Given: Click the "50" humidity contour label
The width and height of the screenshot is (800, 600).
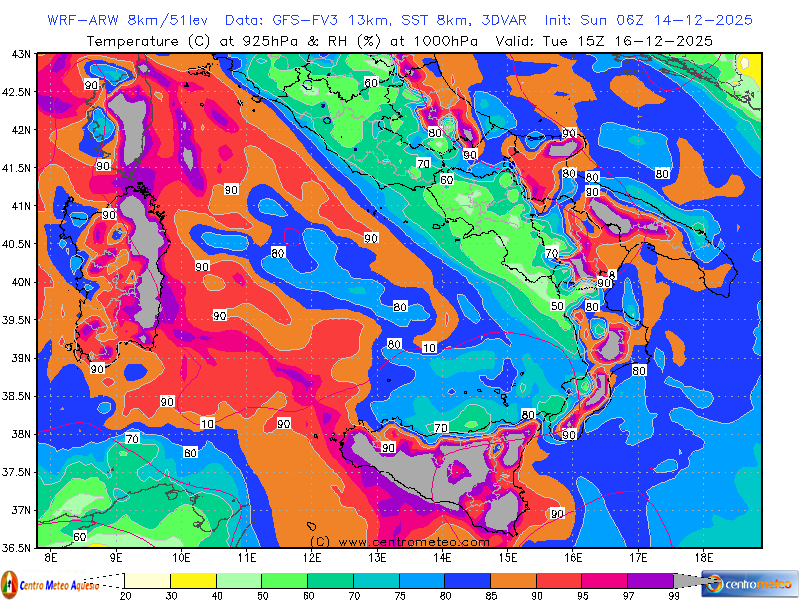Looking at the screenshot, I should click(x=558, y=306).
